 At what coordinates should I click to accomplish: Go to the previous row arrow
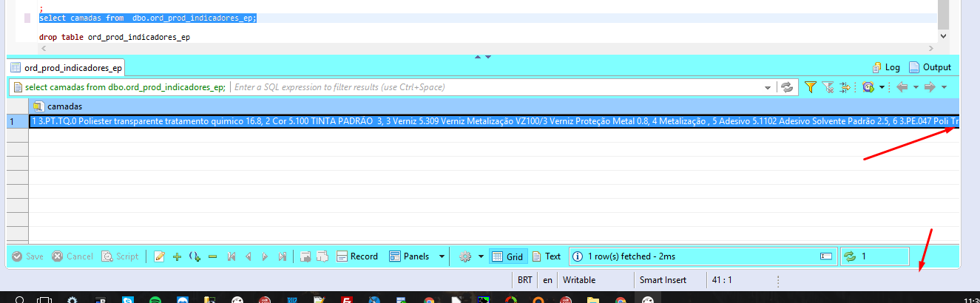click(249, 256)
